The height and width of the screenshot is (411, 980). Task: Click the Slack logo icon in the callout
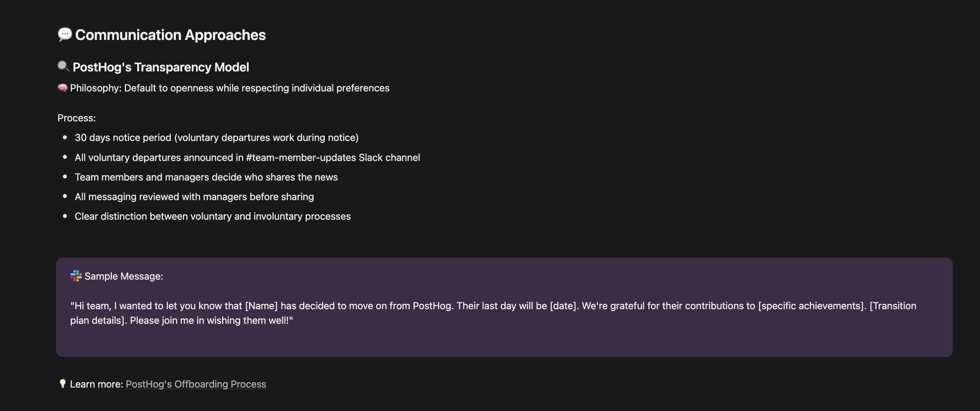pyautogui.click(x=76, y=276)
